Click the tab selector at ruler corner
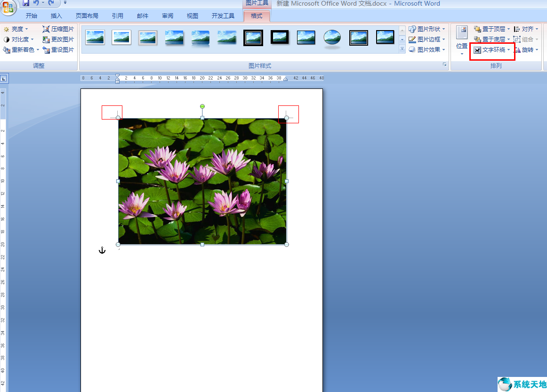The width and height of the screenshot is (547, 392). tap(4, 79)
